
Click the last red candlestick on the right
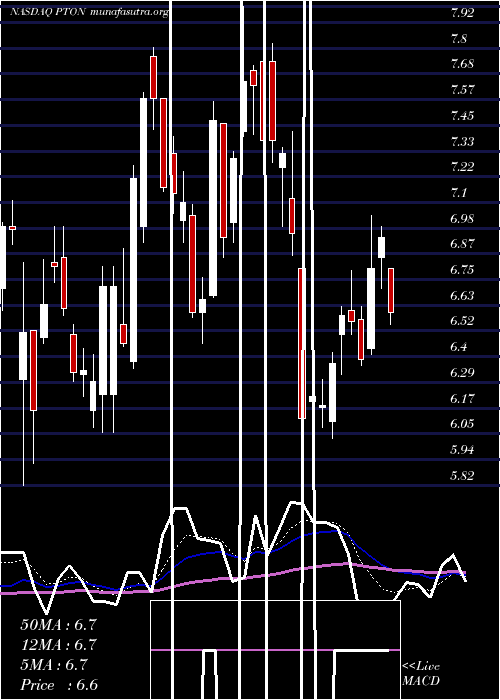tap(391, 290)
